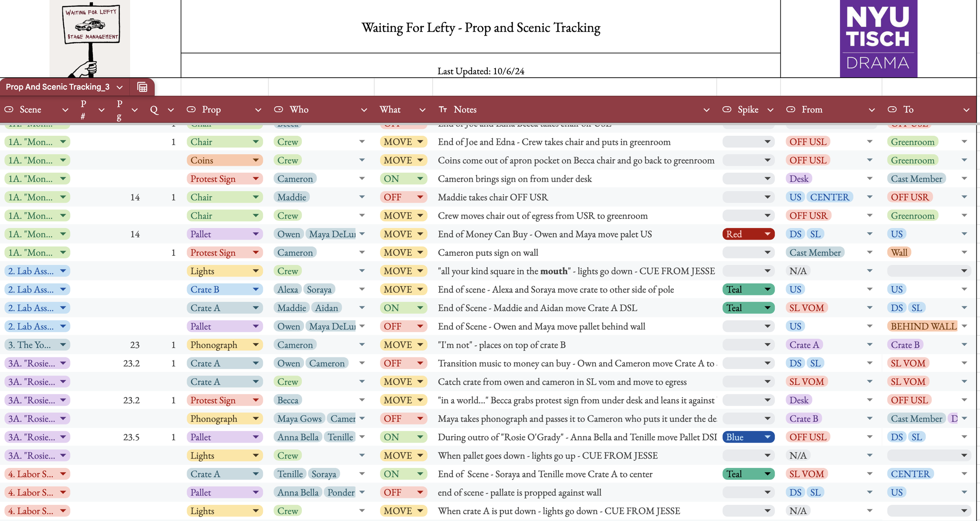Select the title cell Waiting For Lefty - Prop and Scenic Tracking
This screenshot has width=980, height=521.
[481, 27]
